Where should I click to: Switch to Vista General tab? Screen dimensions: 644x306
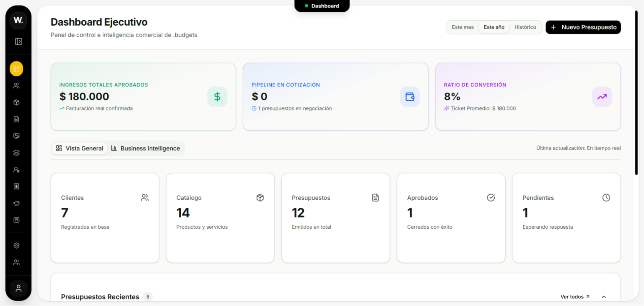coord(80,148)
